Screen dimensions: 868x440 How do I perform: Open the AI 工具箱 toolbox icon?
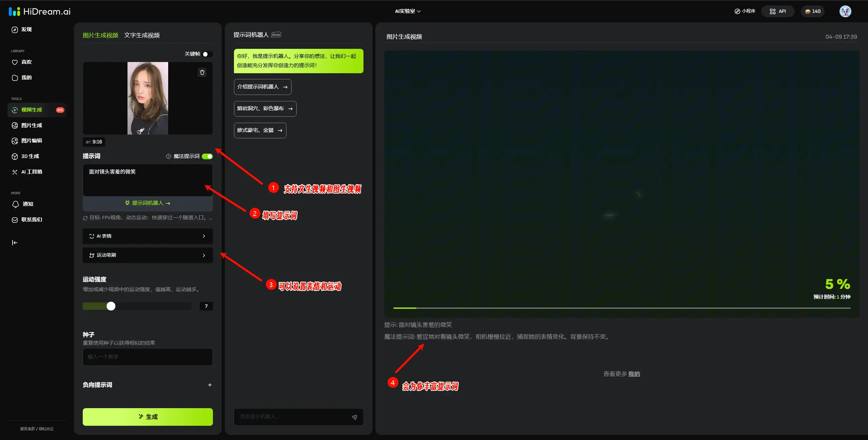pyautogui.click(x=15, y=172)
